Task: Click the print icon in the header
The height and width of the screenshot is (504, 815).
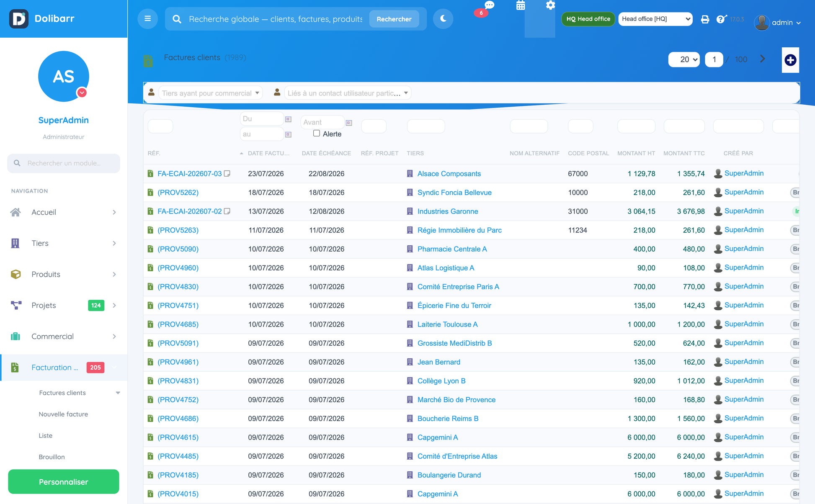Action: (x=705, y=19)
